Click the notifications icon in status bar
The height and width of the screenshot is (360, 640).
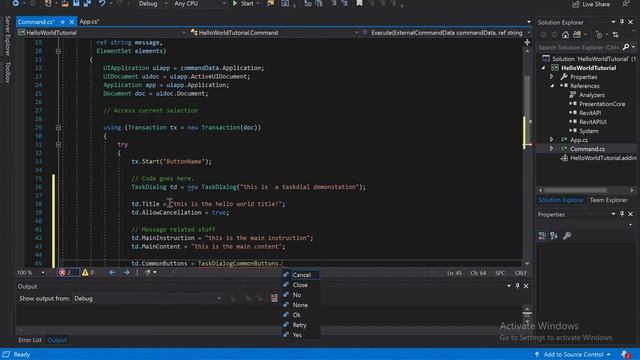625,354
